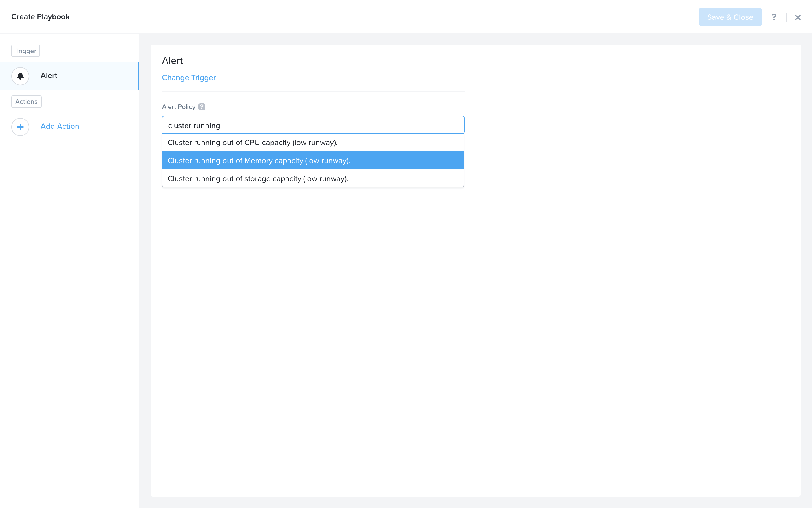This screenshot has width=812, height=508.
Task: Click the Add Action link
Action: tap(60, 126)
